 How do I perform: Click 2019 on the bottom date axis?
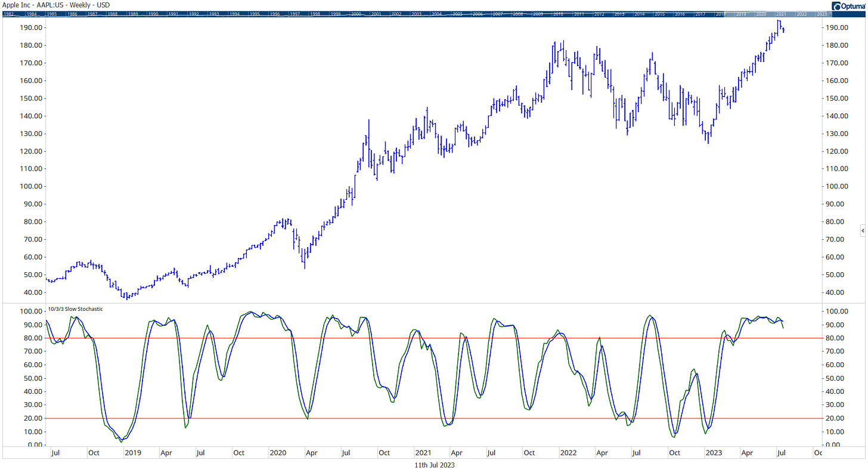(x=133, y=453)
